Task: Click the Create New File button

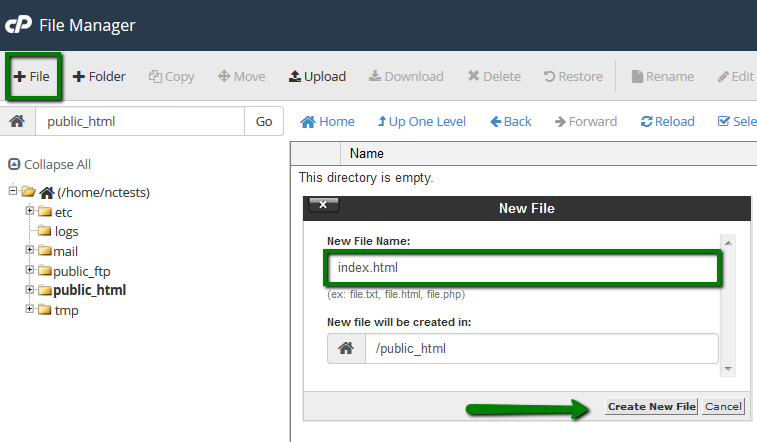Action: pyautogui.click(x=651, y=406)
